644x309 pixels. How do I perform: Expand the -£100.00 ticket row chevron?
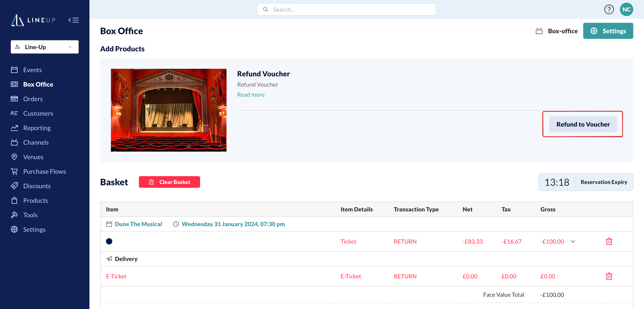tap(573, 241)
